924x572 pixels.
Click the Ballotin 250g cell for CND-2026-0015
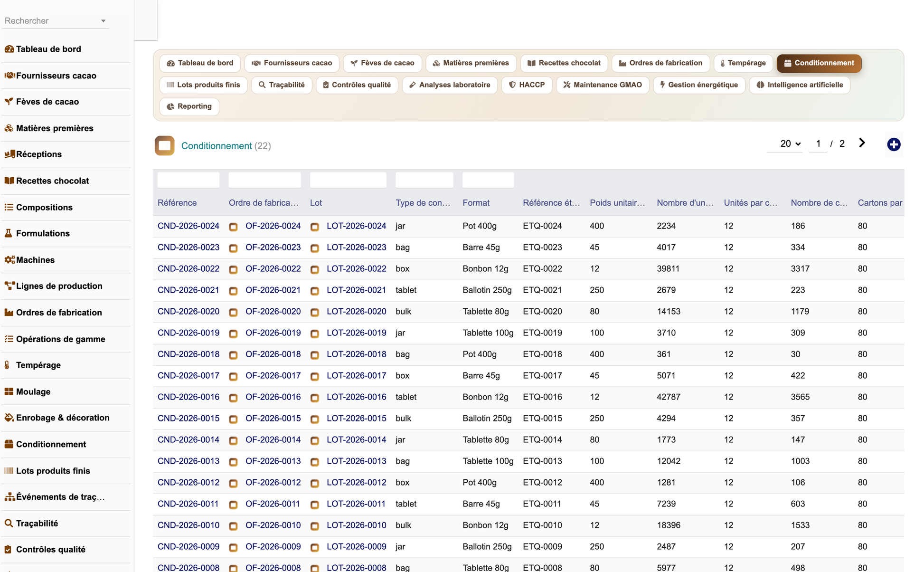pos(487,419)
